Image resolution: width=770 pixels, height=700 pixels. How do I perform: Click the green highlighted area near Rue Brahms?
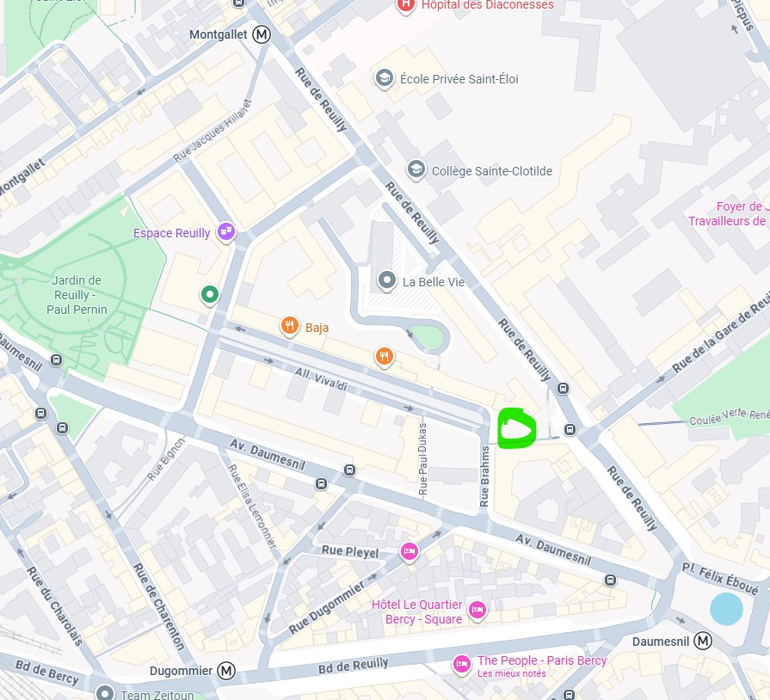(516, 428)
